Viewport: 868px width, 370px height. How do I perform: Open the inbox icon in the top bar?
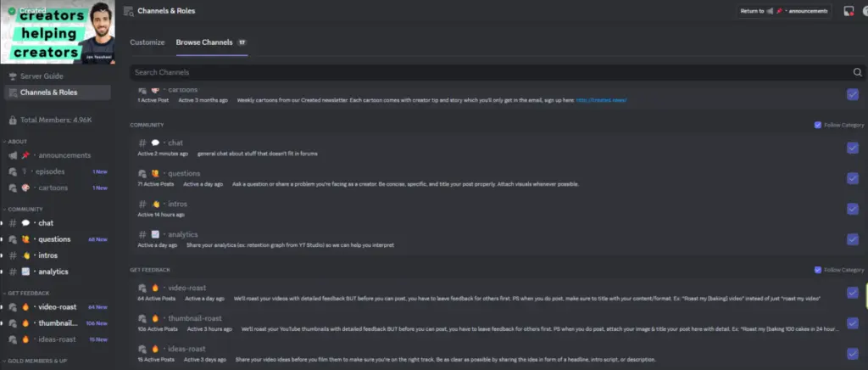coord(849,11)
